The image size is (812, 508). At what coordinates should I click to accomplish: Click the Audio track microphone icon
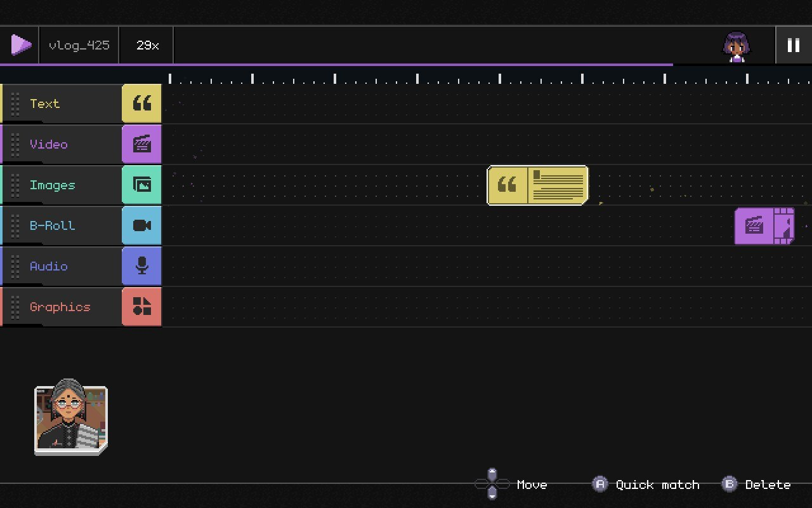coord(141,266)
